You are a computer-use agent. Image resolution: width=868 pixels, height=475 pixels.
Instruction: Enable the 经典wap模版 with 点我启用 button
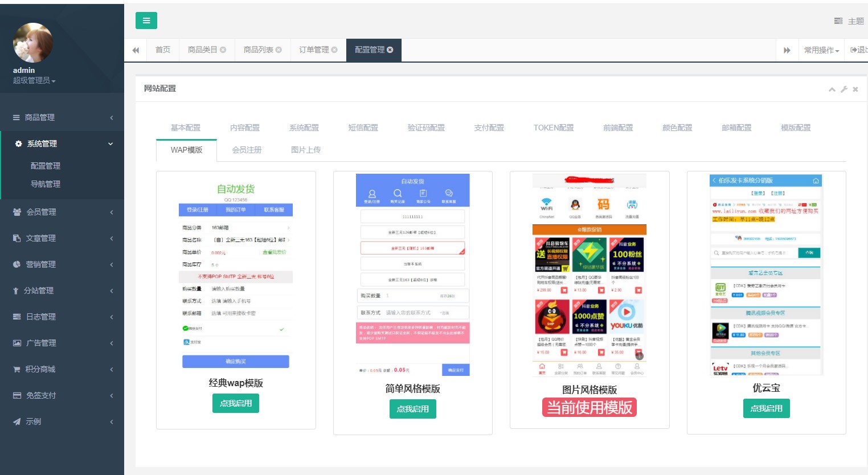(236, 403)
